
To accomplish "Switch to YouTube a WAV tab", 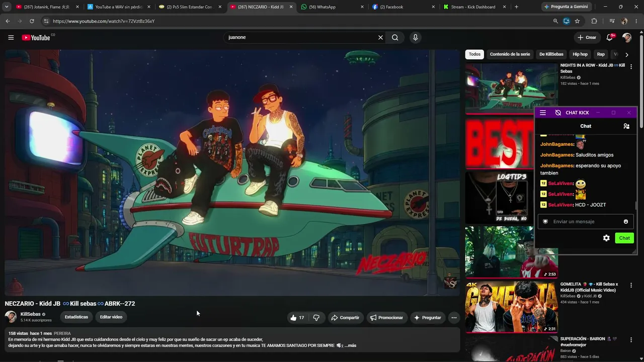I will pos(119,7).
